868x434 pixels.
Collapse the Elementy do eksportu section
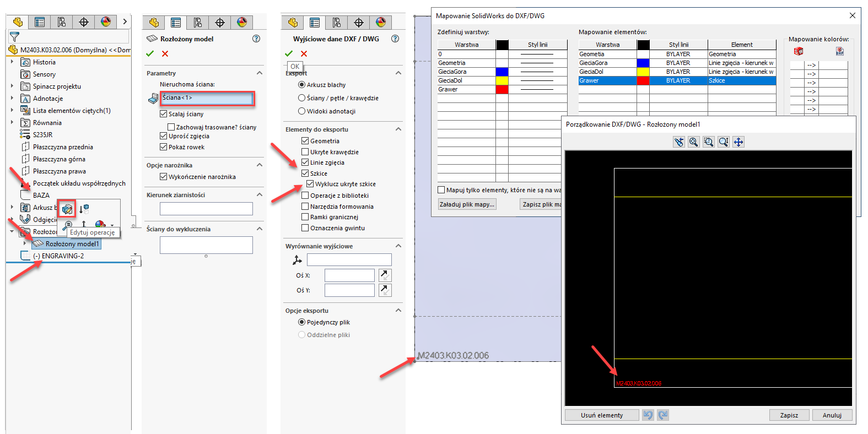(398, 129)
